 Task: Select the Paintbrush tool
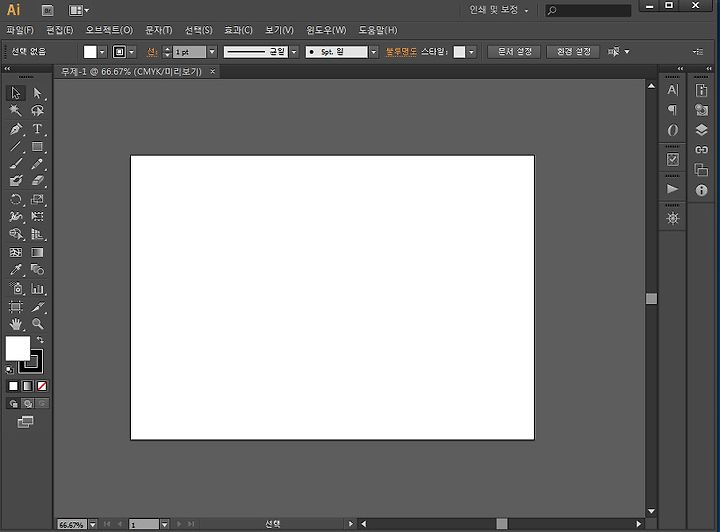[16, 164]
